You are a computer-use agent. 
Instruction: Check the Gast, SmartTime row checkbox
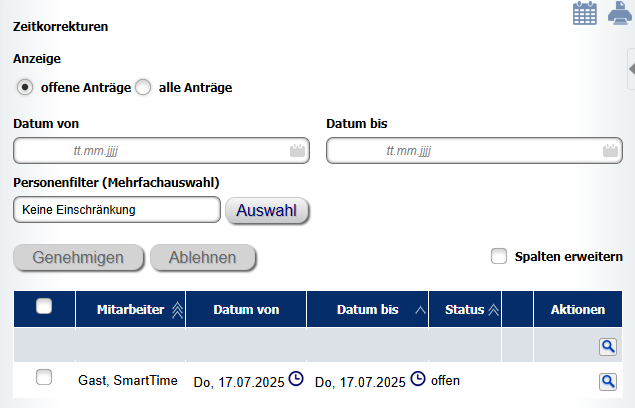point(44,377)
